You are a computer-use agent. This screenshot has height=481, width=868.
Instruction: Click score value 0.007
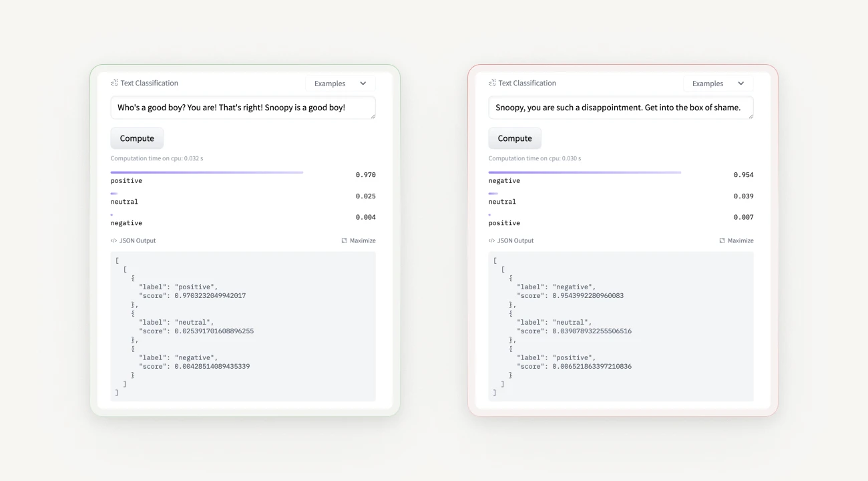coord(743,217)
